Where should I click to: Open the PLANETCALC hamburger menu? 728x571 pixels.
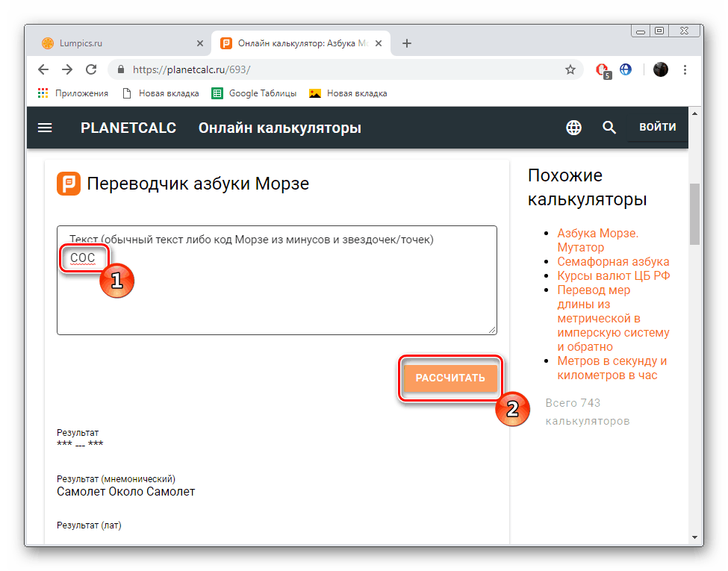point(45,128)
